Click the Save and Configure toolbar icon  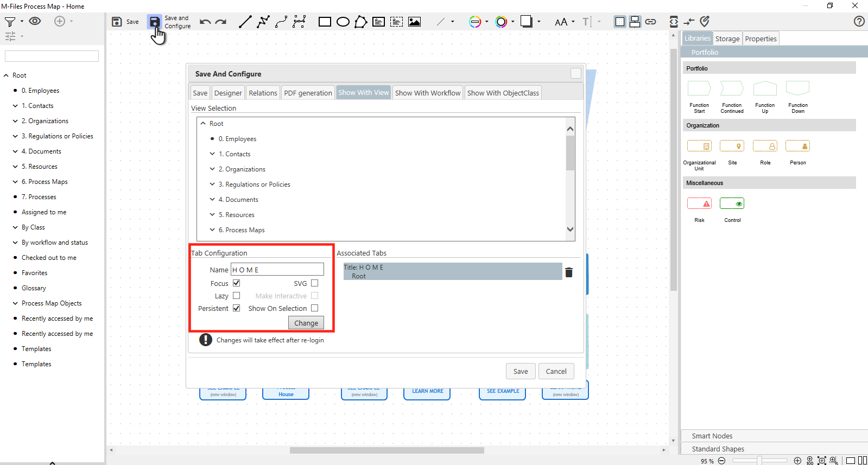tap(155, 22)
